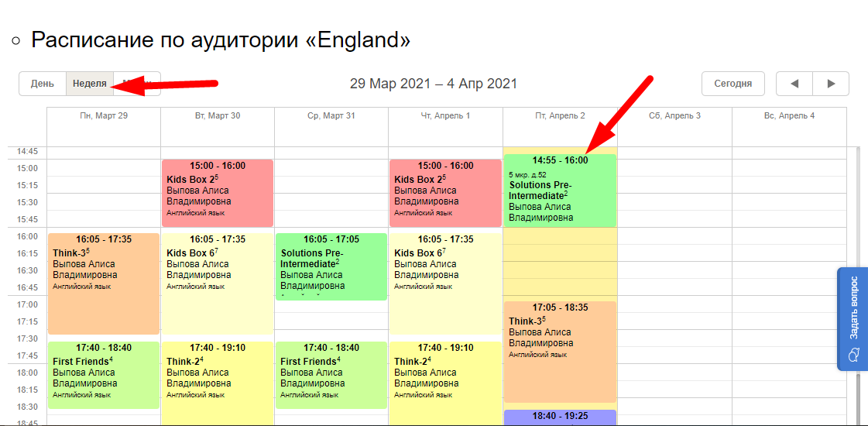This screenshot has height=426, width=868.
Task: Click the 18:30 time label
Action: [x=27, y=407]
